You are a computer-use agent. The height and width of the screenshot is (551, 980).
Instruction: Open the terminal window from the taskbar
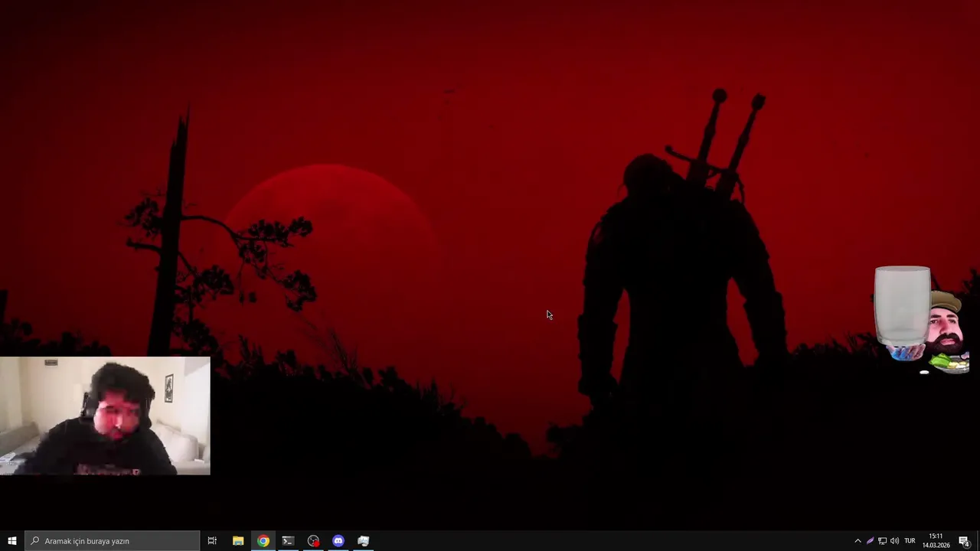288,541
